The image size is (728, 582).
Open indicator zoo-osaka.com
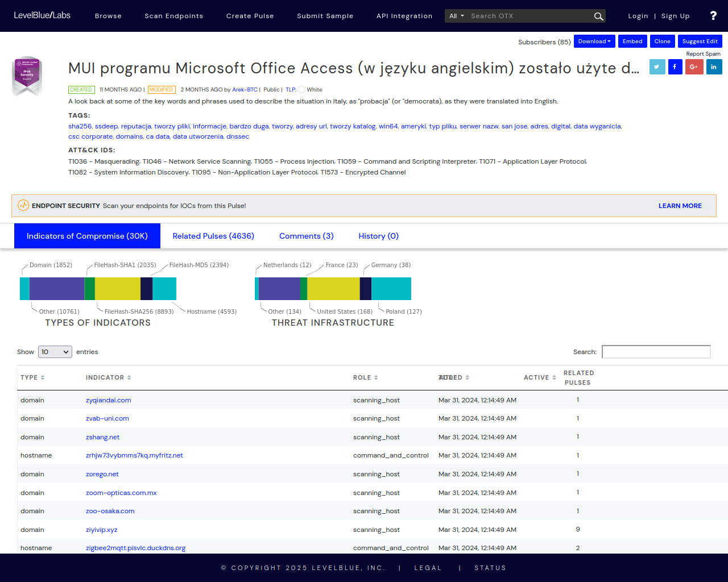click(x=110, y=511)
